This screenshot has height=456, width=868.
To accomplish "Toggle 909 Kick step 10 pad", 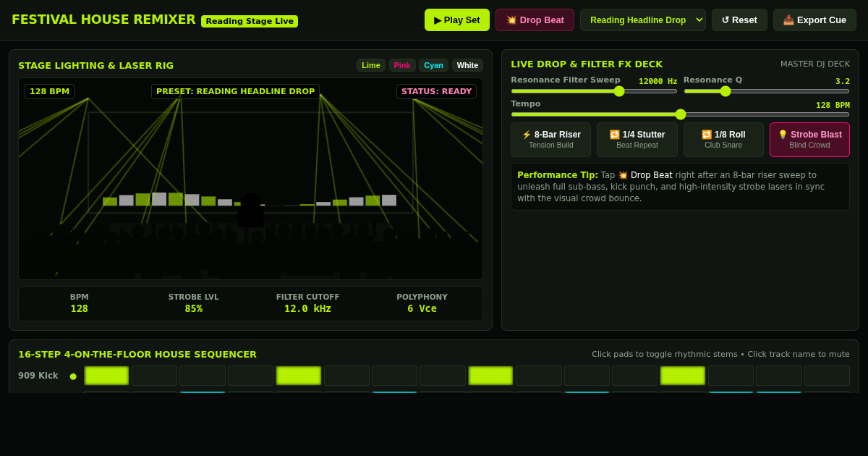I will 539,376.
